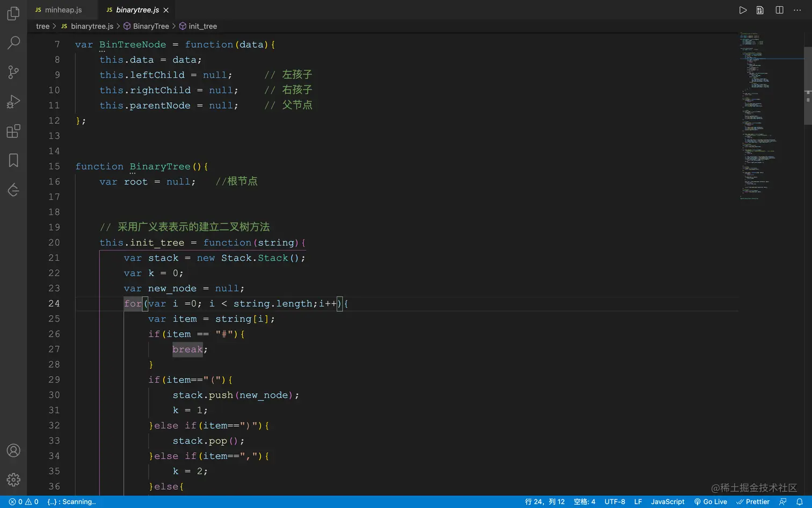Screen dimensions: 812x508
Task: Run the code with the play icon
Action: point(743,10)
